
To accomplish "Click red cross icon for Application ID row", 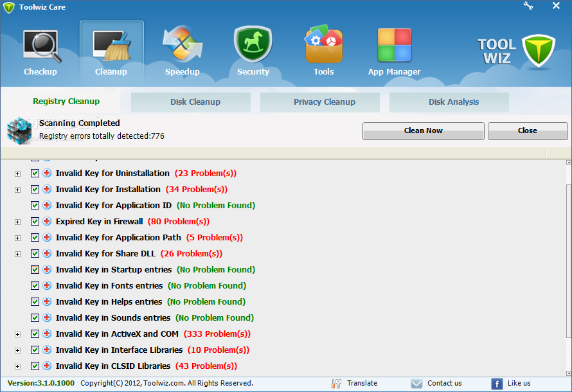I will click(47, 205).
